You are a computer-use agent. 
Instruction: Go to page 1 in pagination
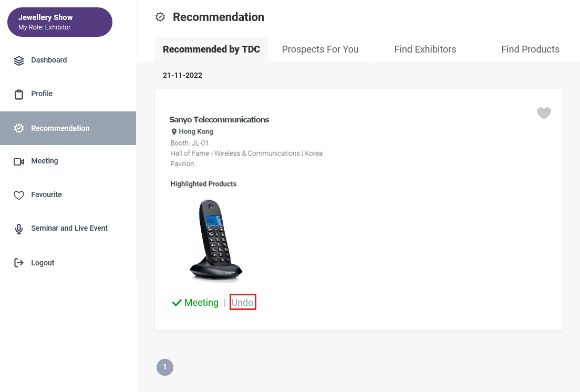coord(165,367)
